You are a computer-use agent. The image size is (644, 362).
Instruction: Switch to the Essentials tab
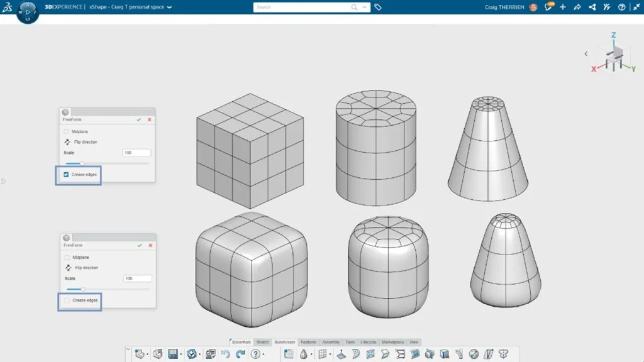click(242, 342)
